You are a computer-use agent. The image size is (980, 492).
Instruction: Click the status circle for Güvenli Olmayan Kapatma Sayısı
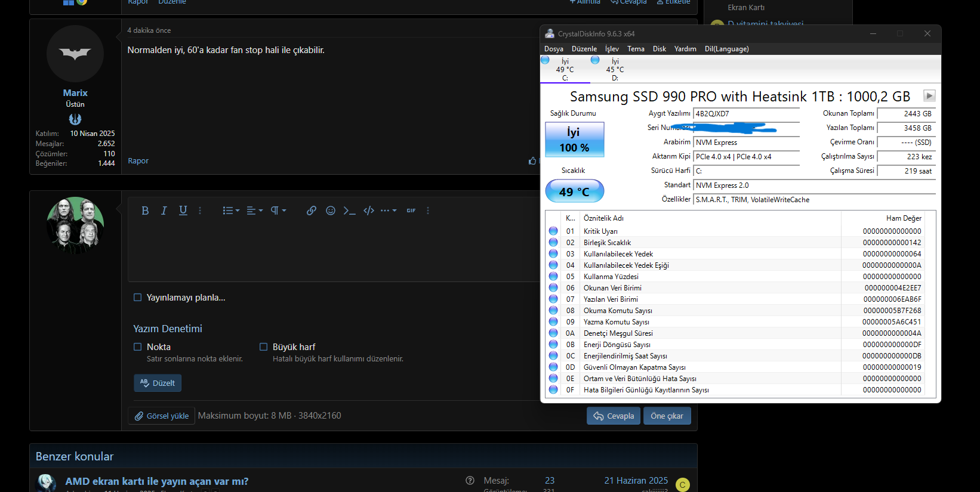(x=553, y=367)
